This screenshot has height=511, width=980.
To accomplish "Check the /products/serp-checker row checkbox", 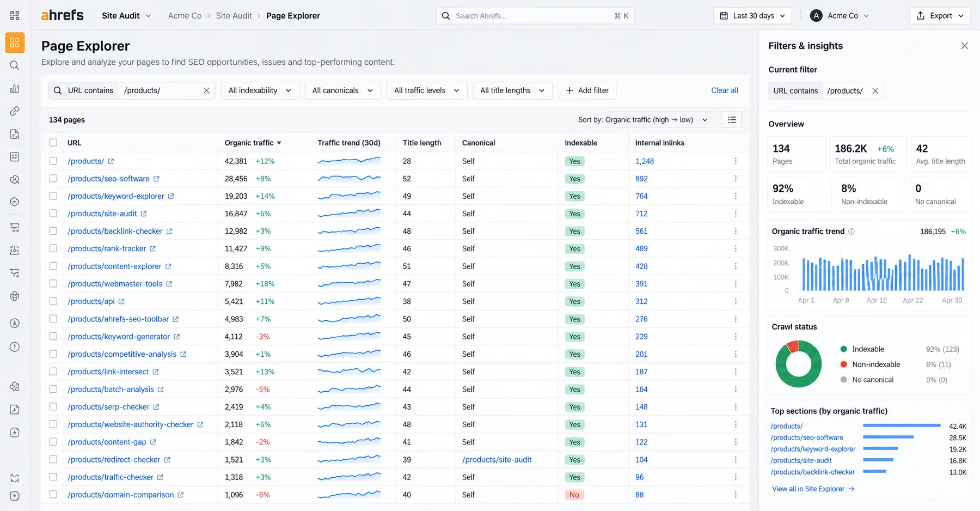I will (x=53, y=407).
